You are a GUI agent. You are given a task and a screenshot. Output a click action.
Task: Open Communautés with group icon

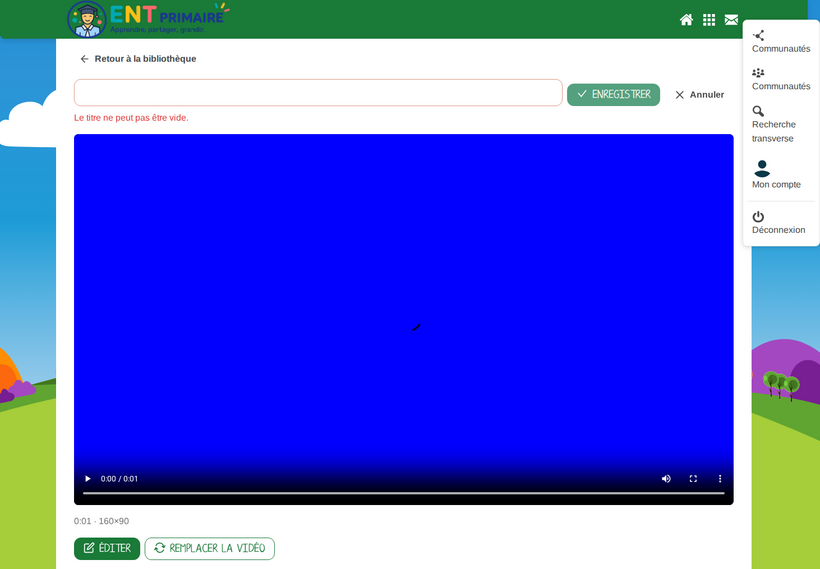point(781,79)
